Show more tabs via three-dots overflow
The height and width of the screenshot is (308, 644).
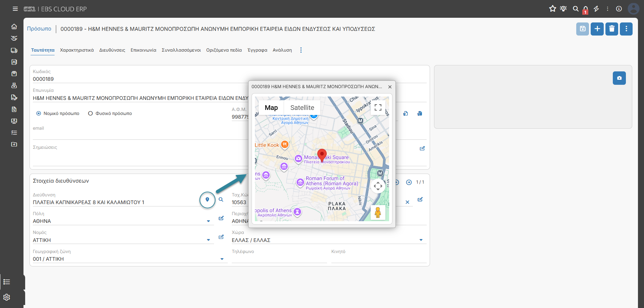click(x=301, y=50)
